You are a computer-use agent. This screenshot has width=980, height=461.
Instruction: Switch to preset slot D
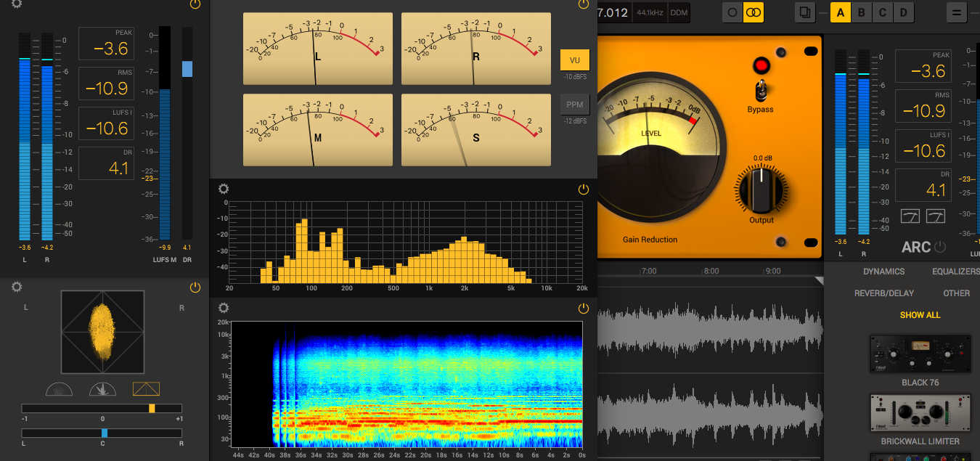[x=904, y=12]
